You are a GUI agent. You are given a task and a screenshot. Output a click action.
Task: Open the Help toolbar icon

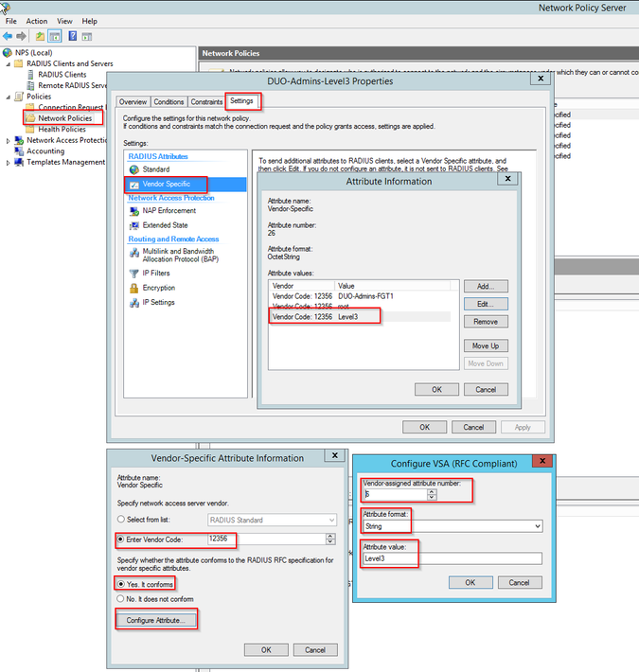click(73, 36)
